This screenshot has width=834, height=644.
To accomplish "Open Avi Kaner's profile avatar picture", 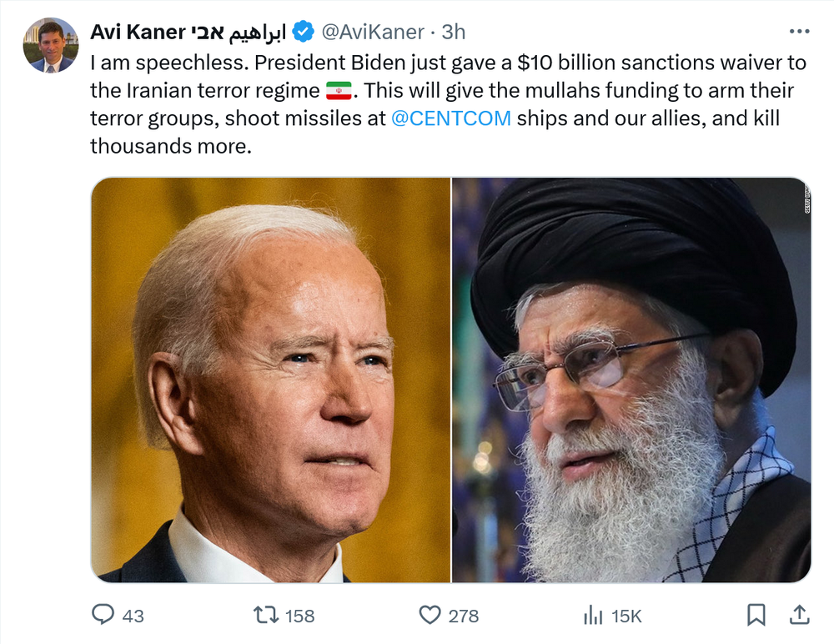I will (x=51, y=45).
